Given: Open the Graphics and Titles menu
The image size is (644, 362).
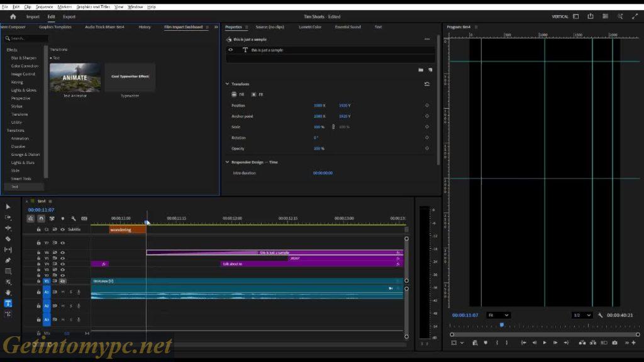Looking at the screenshot, I should pos(93,7).
